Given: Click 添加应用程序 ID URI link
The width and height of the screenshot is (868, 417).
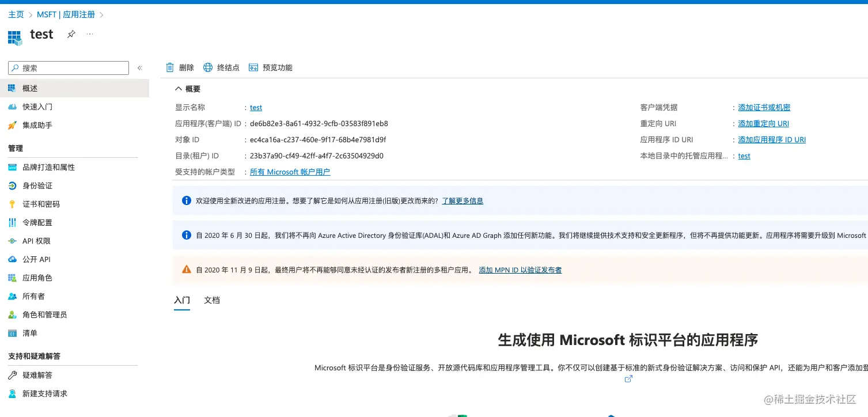Looking at the screenshot, I should point(772,140).
